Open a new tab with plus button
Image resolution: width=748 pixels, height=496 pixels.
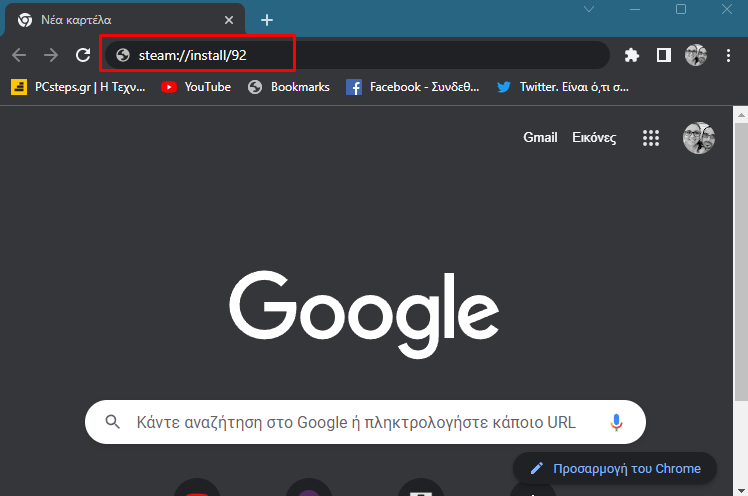(267, 20)
